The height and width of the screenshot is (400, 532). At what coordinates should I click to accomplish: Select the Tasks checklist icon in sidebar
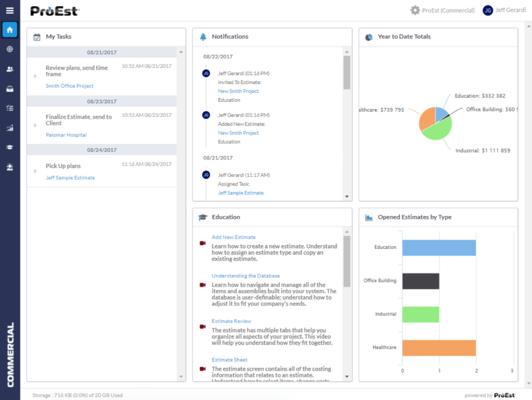[10, 108]
